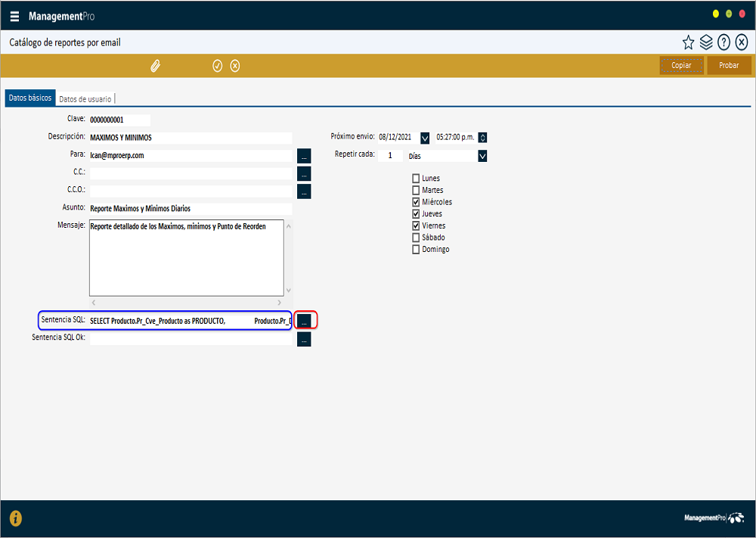Open the Próximo envío date dropdown
Screen dimensions: 756x538
425,138
